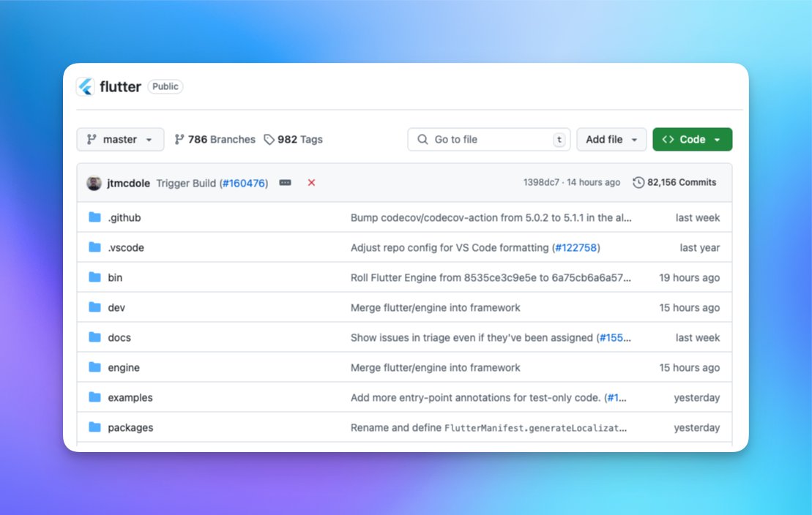Click 'last week' timestamp in .github row
Image resolution: width=812 pixels, height=515 pixels.
[x=698, y=218]
